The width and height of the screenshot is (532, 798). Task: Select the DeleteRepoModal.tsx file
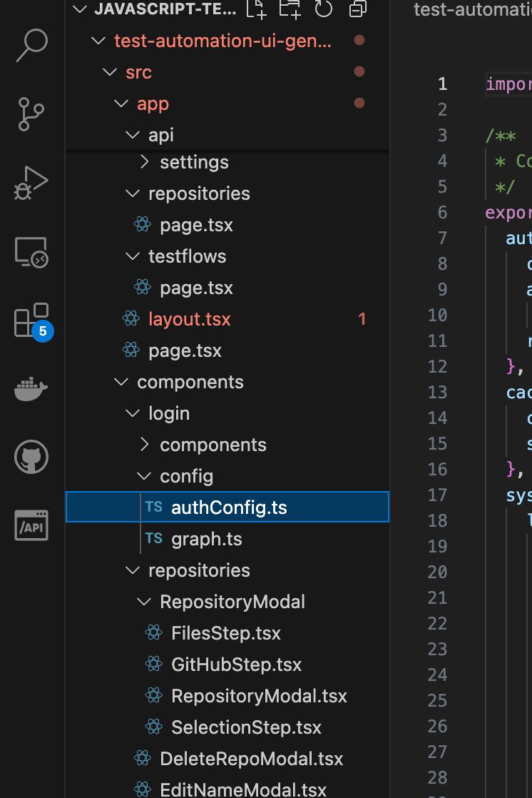click(x=251, y=759)
